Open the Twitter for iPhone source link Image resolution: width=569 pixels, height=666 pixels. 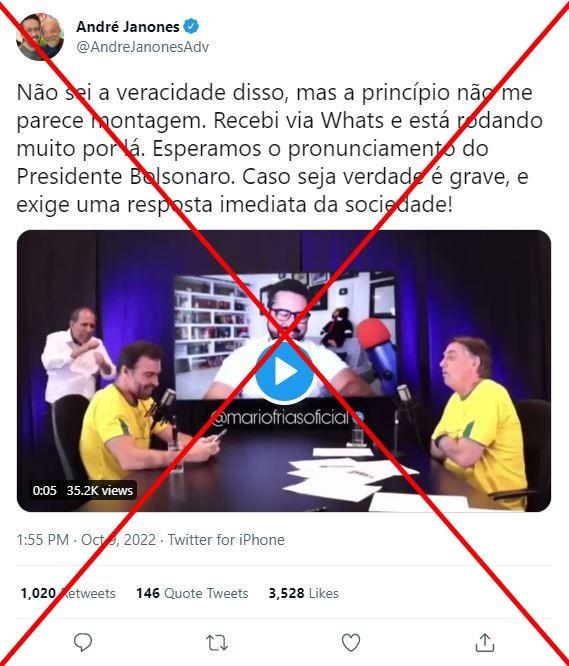click(x=226, y=540)
